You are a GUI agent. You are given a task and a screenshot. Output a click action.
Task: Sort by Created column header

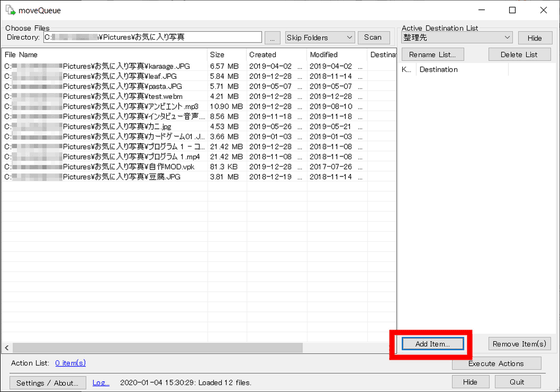click(x=276, y=55)
